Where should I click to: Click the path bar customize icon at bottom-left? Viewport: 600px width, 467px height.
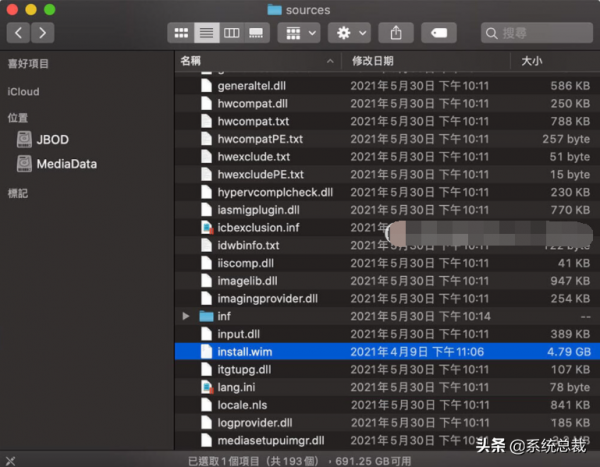10,461
